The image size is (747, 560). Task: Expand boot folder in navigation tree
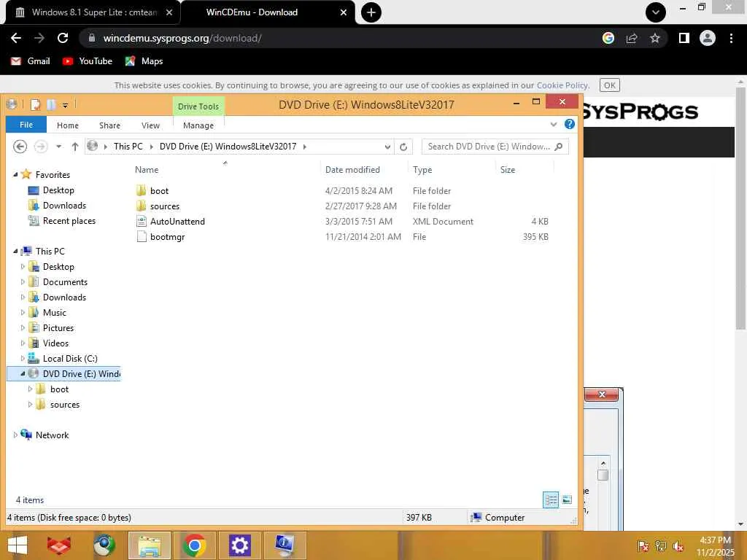pos(30,389)
